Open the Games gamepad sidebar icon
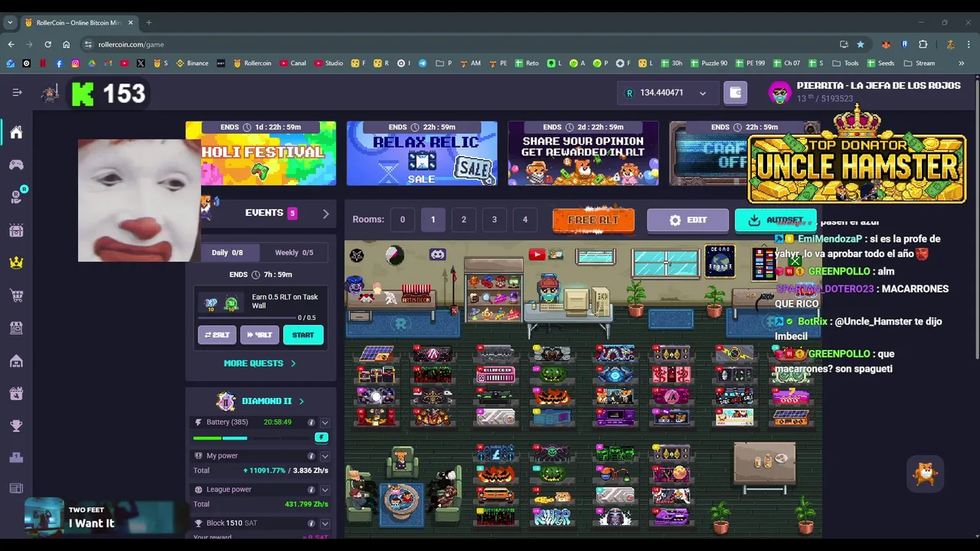 click(x=16, y=165)
